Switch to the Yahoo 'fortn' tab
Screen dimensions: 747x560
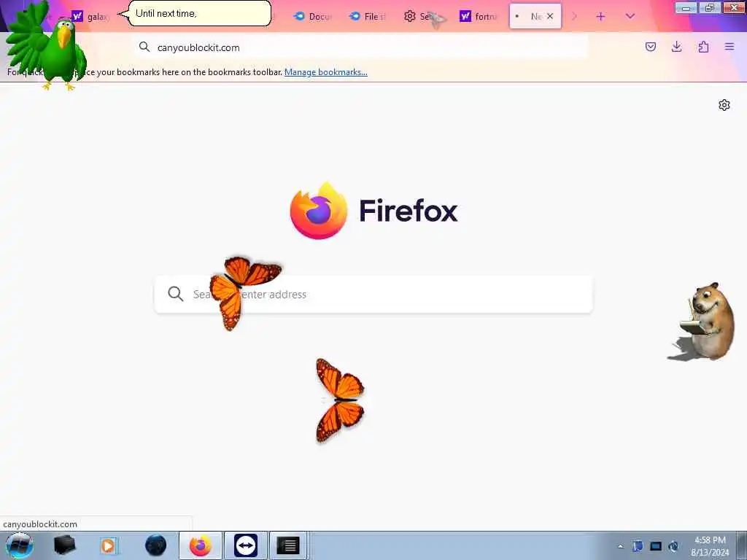[x=479, y=16]
